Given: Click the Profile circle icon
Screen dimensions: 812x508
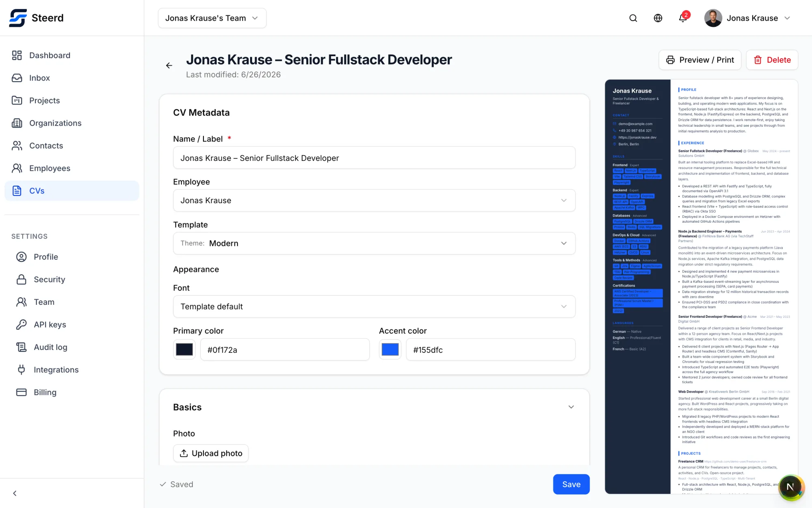Looking at the screenshot, I should click(x=21, y=257).
